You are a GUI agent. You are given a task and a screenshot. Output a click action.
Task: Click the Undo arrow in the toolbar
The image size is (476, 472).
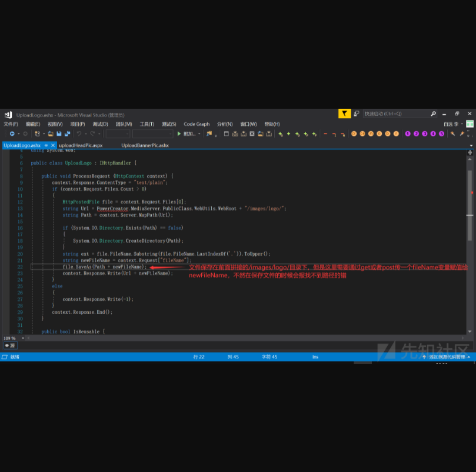tap(79, 134)
